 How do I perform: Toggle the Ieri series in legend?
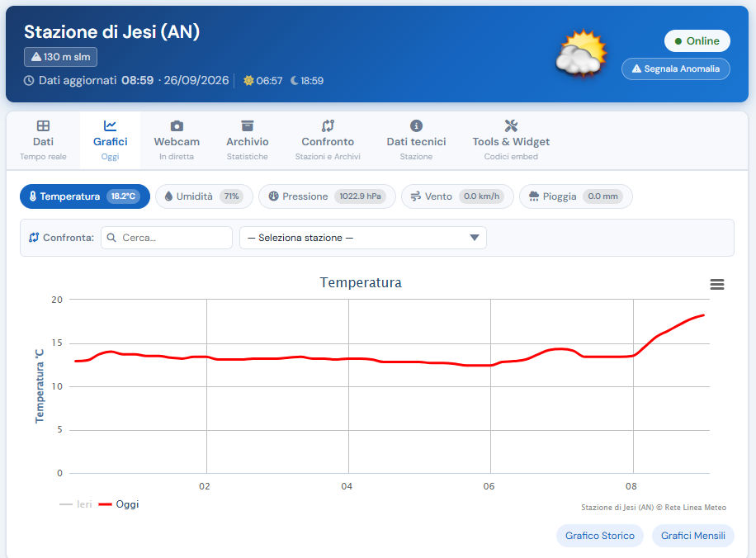pyautogui.click(x=76, y=504)
